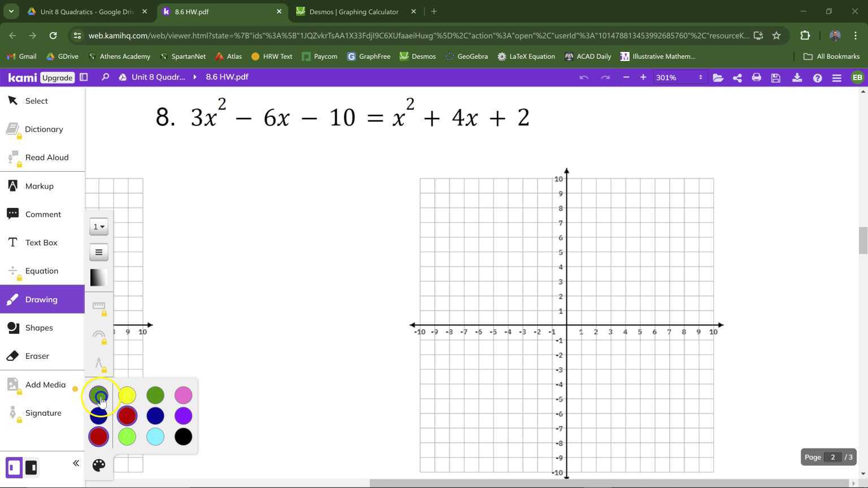The width and height of the screenshot is (868, 488).
Task: Click the Upgrade button
Action: point(57,77)
